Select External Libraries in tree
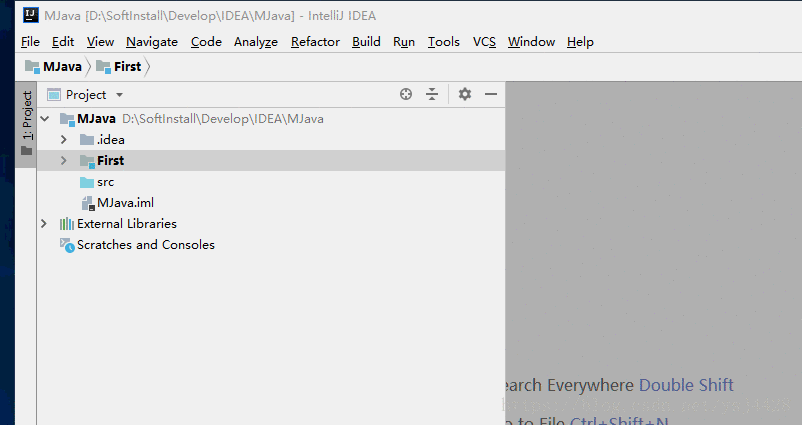 pyautogui.click(x=271, y=223)
